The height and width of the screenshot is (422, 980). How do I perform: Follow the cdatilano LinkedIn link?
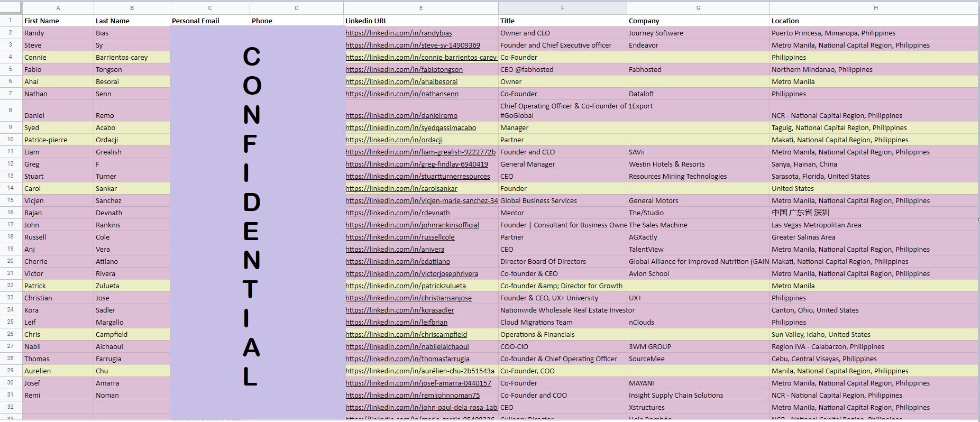tap(398, 261)
